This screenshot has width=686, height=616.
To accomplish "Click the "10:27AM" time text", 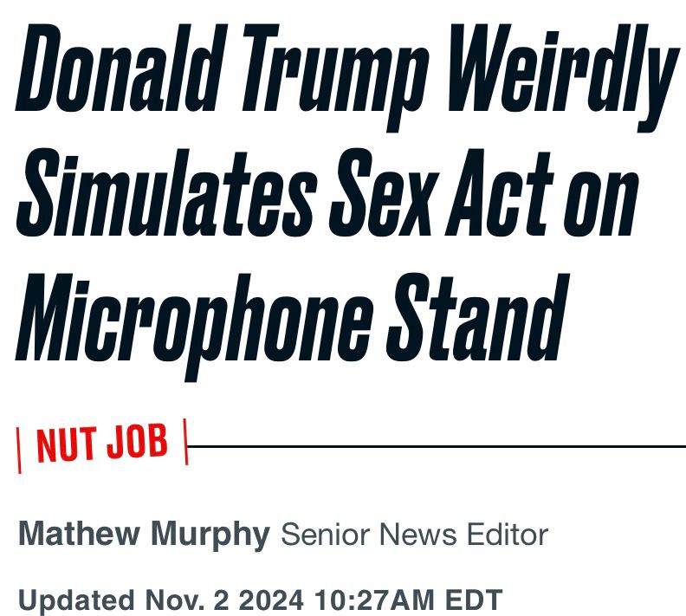I will 374,600.
